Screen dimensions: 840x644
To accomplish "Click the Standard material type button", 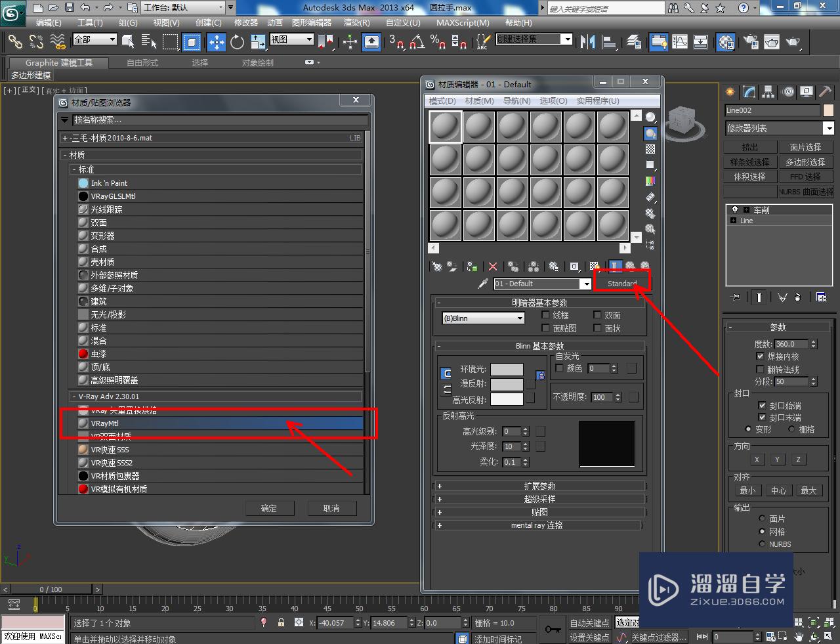I will click(621, 284).
